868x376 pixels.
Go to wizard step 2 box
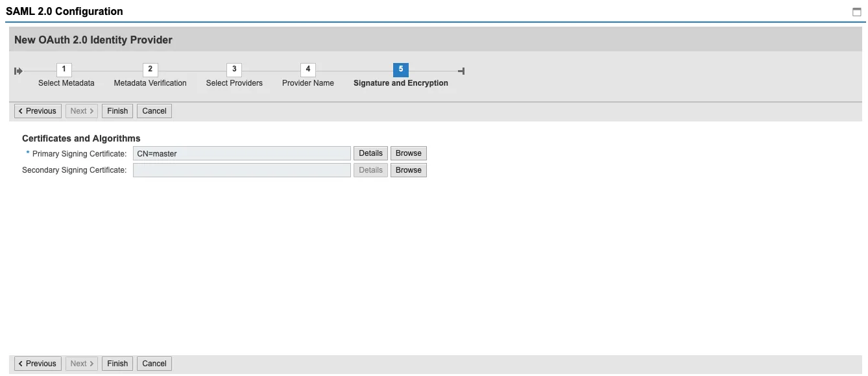point(150,69)
